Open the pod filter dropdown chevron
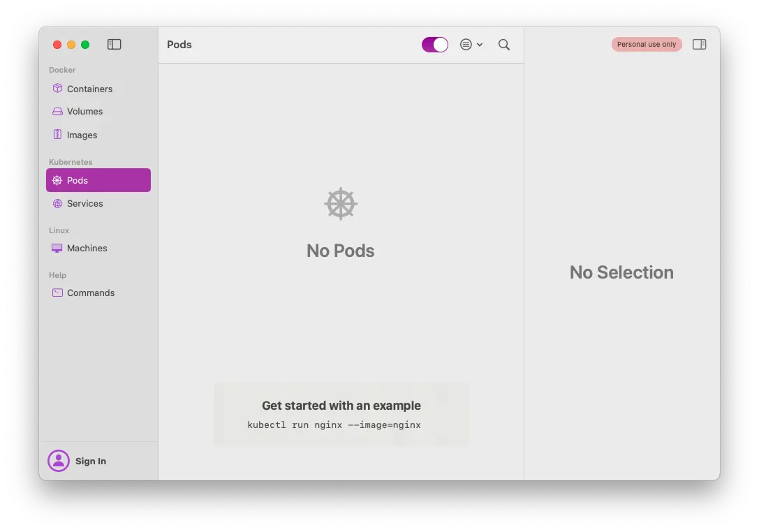Image resolution: width=759 pixels, height=532 pixels. coord(479,44)
